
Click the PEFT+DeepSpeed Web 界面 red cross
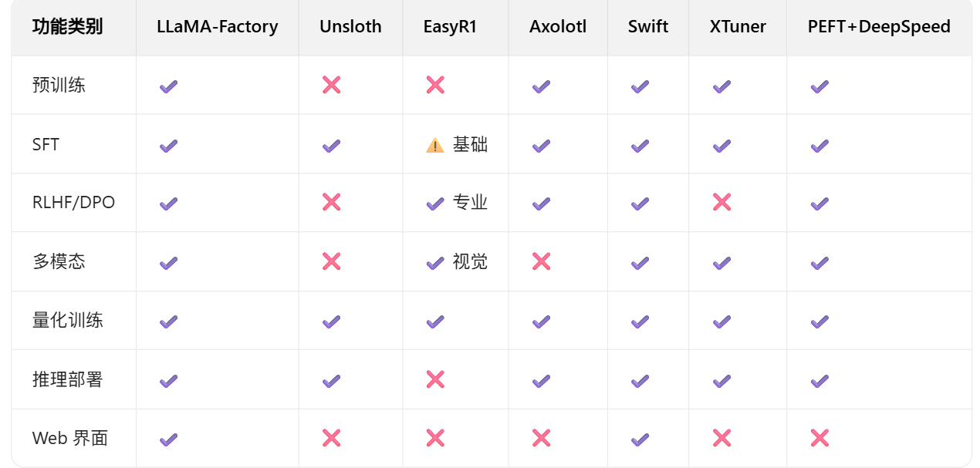[819, 438]
